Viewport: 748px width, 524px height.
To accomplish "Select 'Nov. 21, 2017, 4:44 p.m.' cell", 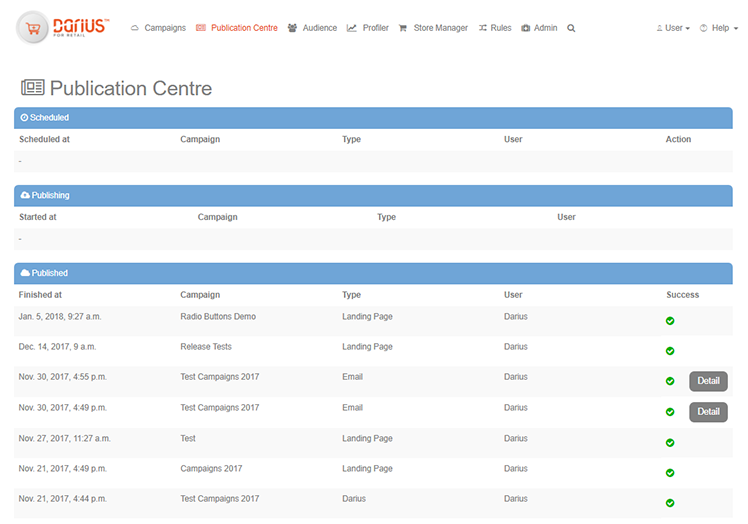I will 62,499.
